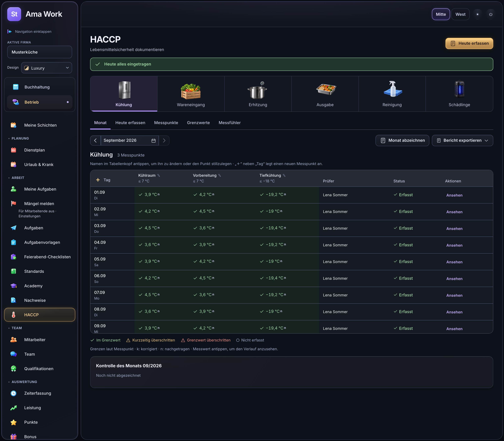504x441 pixels.
Task: Collapse the TEAM section
Action: pos(15,328)
